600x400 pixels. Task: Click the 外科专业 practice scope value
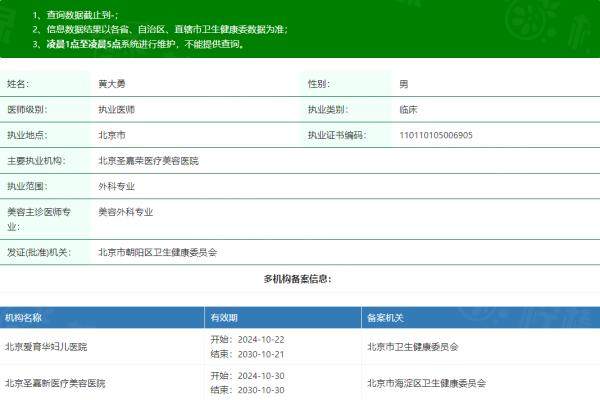coord(116,186)
